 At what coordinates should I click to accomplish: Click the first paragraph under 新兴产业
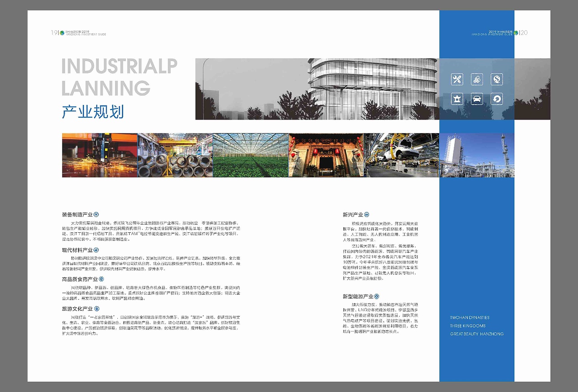381,231
